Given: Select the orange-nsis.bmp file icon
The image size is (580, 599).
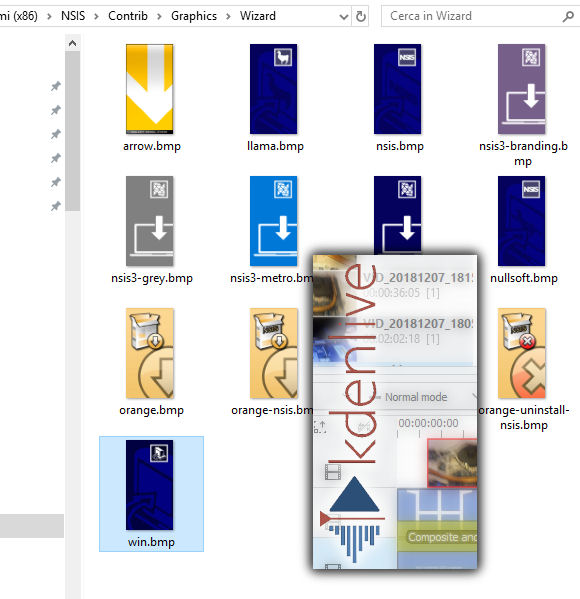Looking at the screenshot, I should [274, 353].
